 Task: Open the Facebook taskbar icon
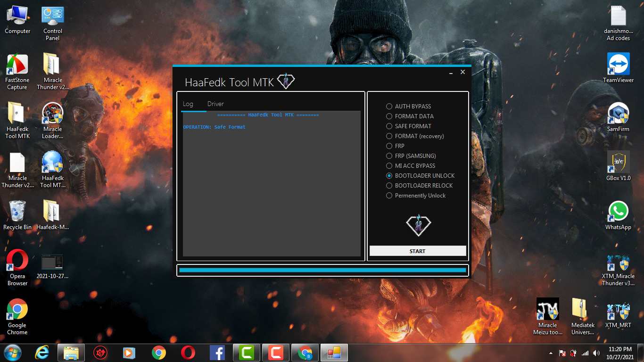217,353
